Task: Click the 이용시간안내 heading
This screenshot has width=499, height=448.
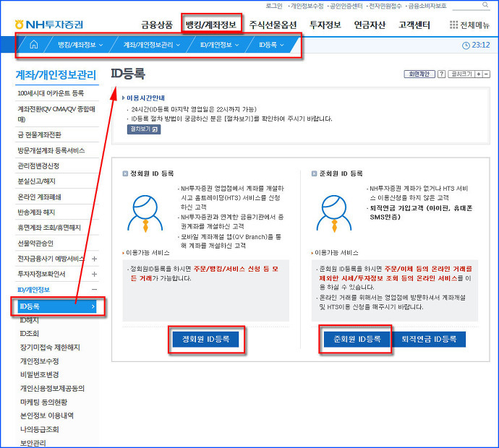Action: pos(145,98)
